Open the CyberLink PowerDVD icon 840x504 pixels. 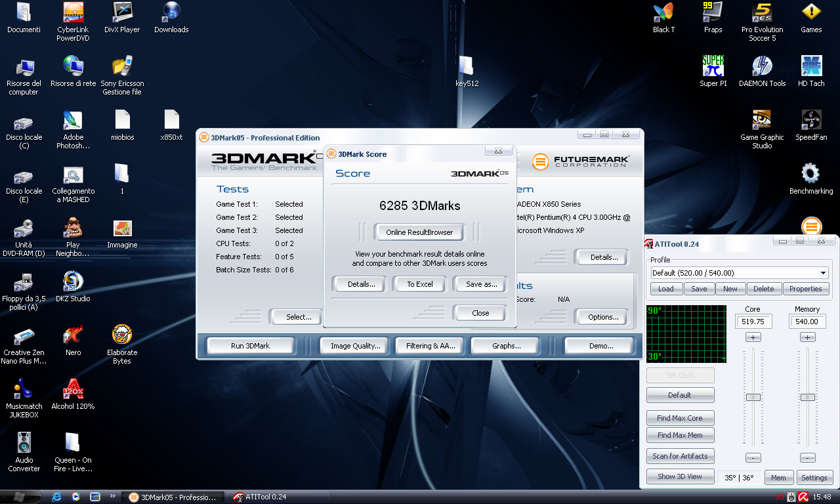(x=73, y=13)
